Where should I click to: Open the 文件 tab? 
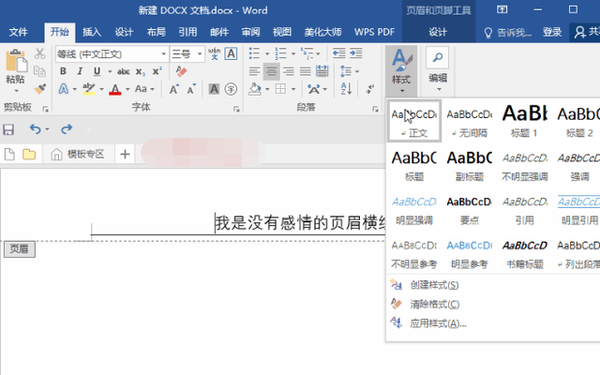point(18,32)
